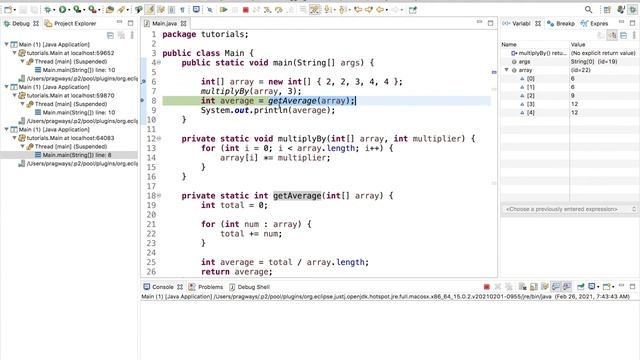This screenshot has width=640, height=360.
Task: Toggle Show Logical Structure in Variables view
Action: [612, 36]
